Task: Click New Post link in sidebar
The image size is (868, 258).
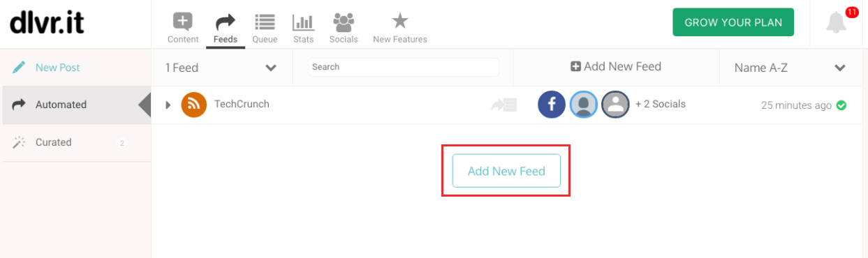Action: [x=58, y=68]
